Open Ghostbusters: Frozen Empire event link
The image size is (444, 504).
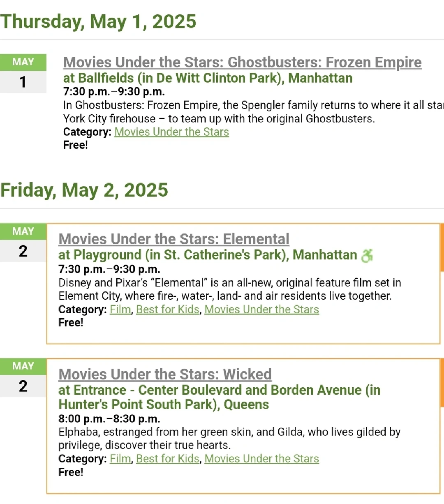tap(242, 62)
